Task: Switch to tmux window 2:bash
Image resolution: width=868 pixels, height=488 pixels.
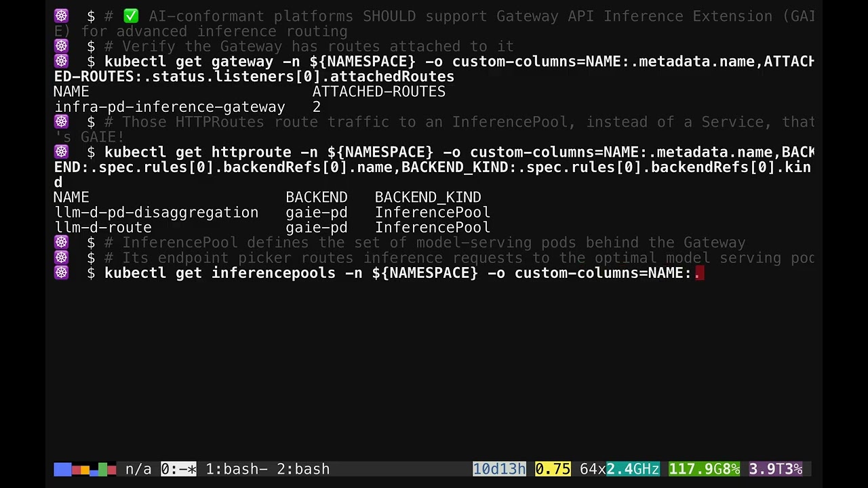Action: pyautogui.click(x=303, y=469)
